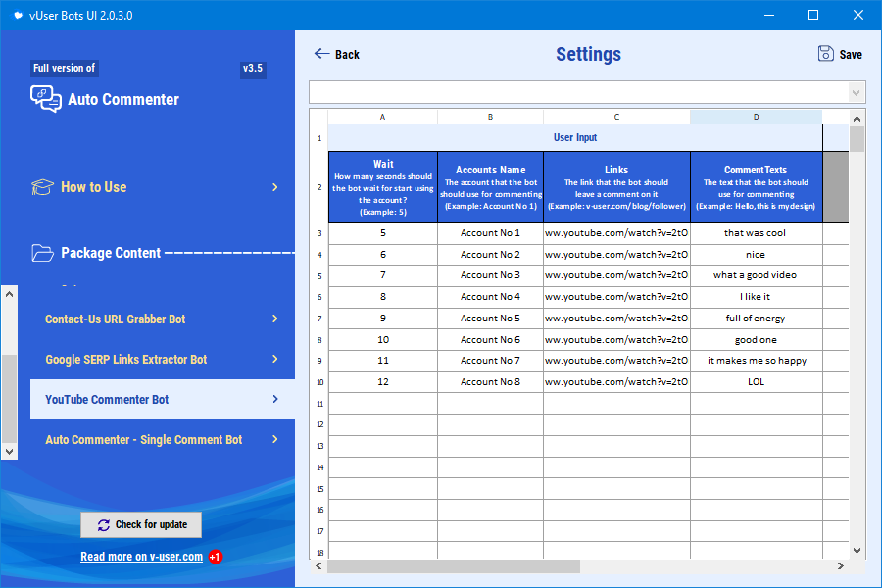
Task: Select the Account No 1 cell
Action: point(491,233)
